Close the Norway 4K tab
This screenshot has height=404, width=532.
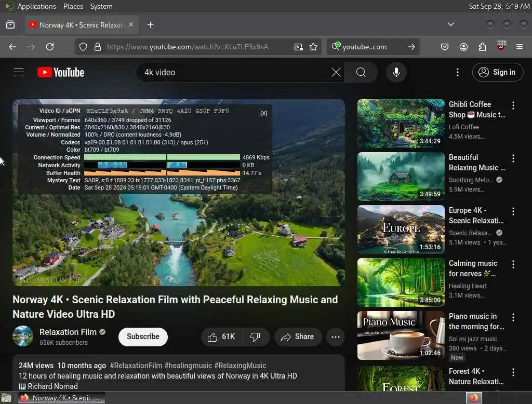pos(131,24)
